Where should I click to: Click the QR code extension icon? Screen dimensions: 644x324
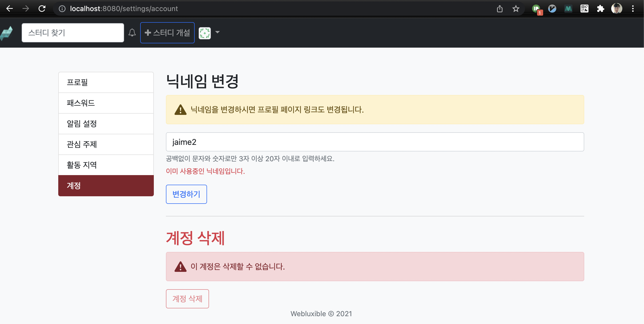(x=584, y=9)
